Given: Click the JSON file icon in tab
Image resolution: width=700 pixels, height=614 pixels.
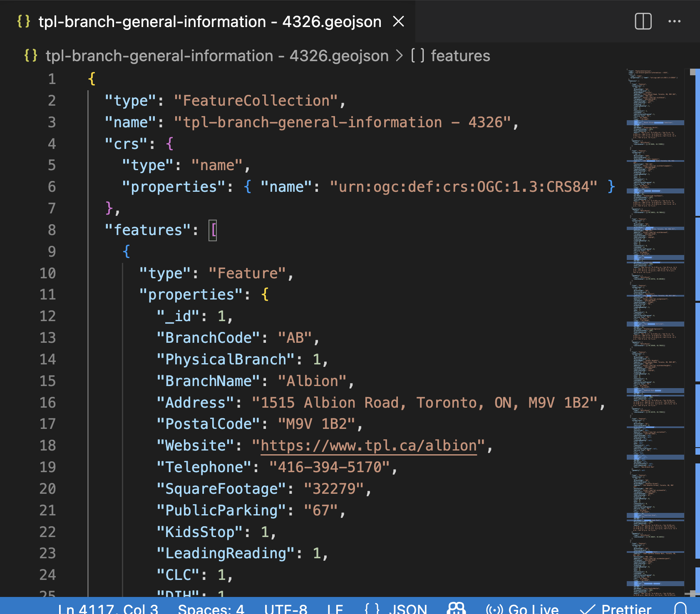Looking at the screenshot, I should (24, 21).
